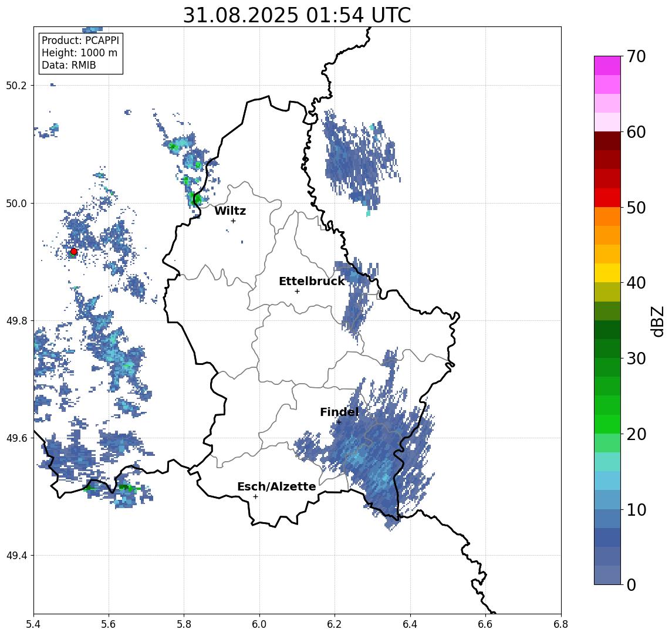Click the longitude tick label 6.8
This screenshot has height=636, width=672.
560,624
